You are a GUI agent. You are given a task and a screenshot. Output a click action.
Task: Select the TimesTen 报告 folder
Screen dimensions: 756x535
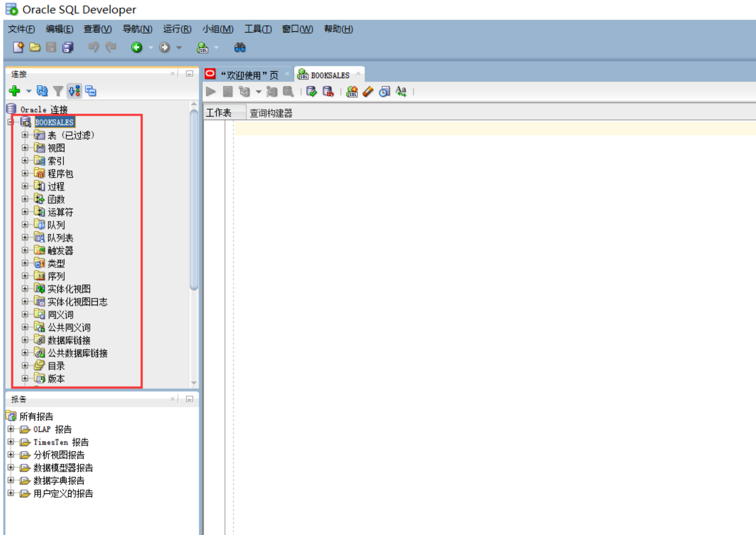pyautogui.click(x=61, y=442)
